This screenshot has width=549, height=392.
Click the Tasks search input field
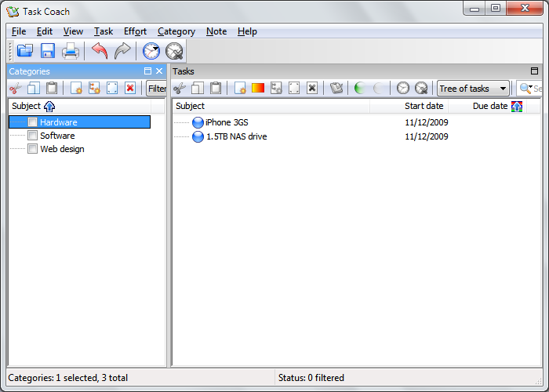[x=537, y=89]
